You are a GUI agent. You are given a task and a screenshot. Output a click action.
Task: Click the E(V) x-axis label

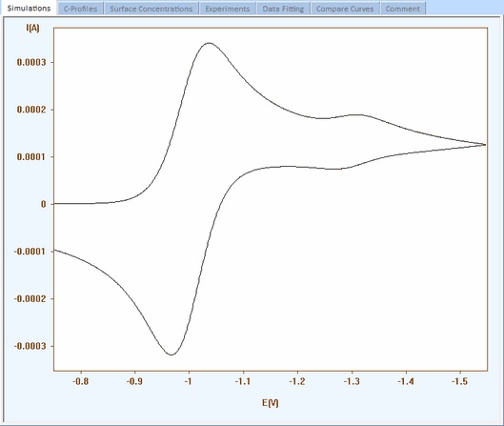(x=271, y=403)
